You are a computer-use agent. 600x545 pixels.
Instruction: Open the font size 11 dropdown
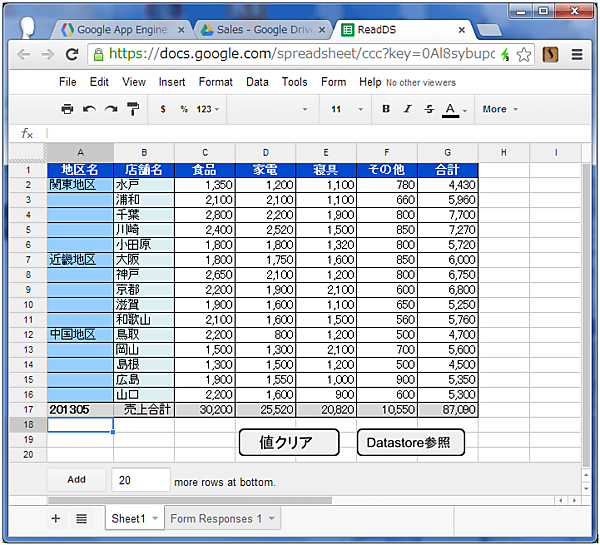(x=341, y=109)
